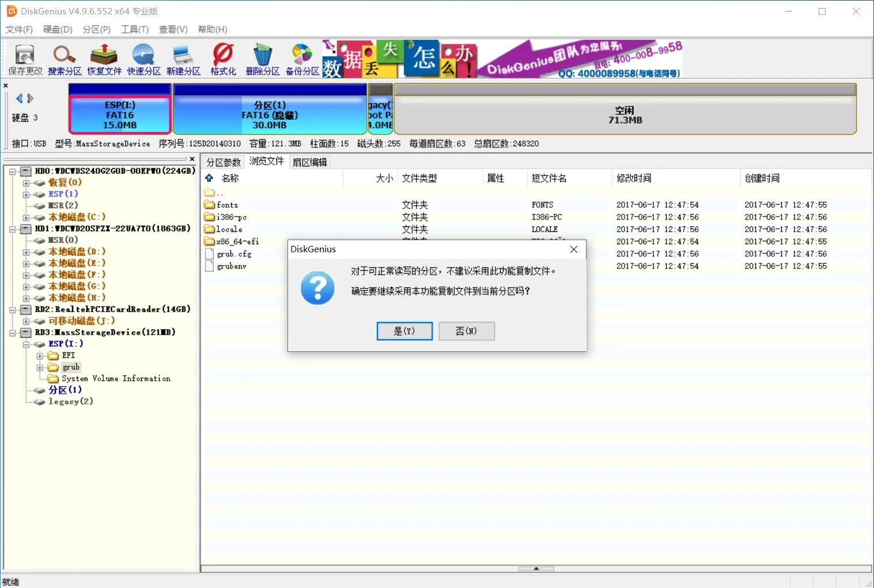Expand the EFI folder under ESP(I:)

pyautogui.click(x=40, y=355)
